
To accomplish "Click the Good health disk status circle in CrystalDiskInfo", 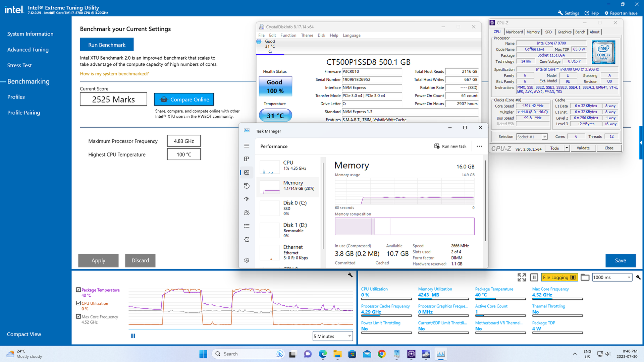I will [259, 42].
